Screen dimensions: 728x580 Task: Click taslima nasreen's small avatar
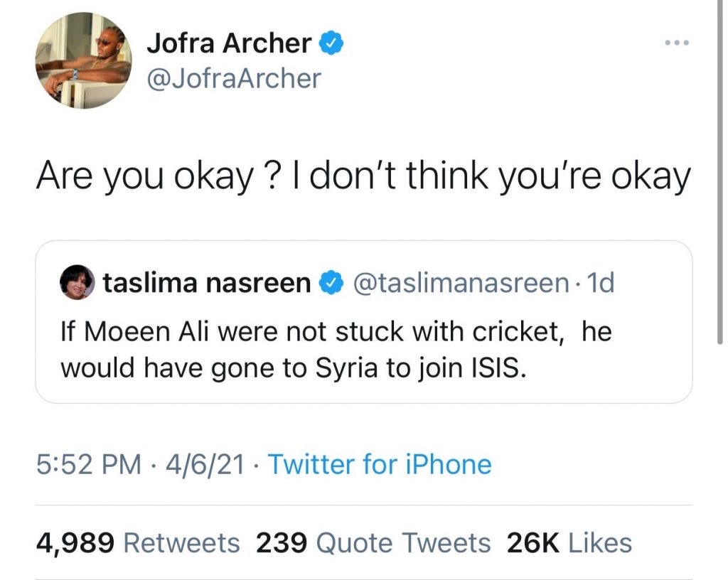point(77,284)
